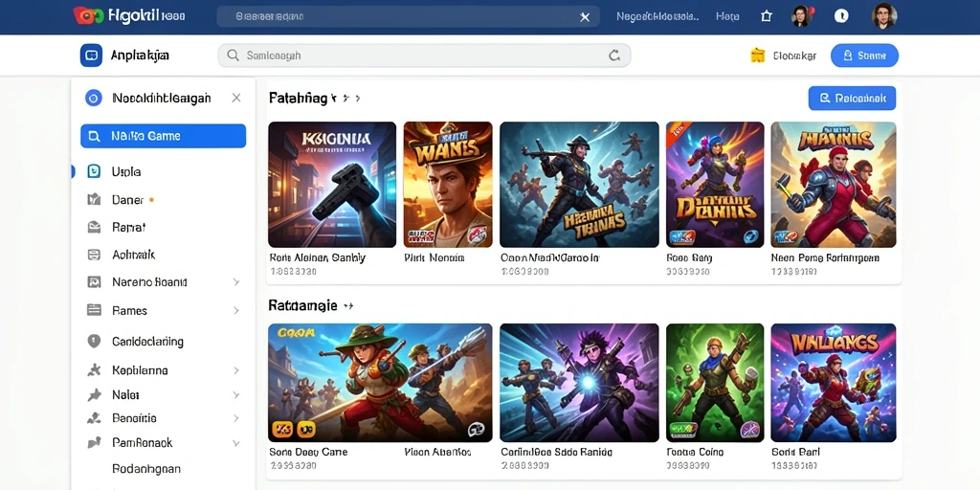980x490 pixels.
Task: Click the Rames sidebar icon
Action: coord(94,310)
